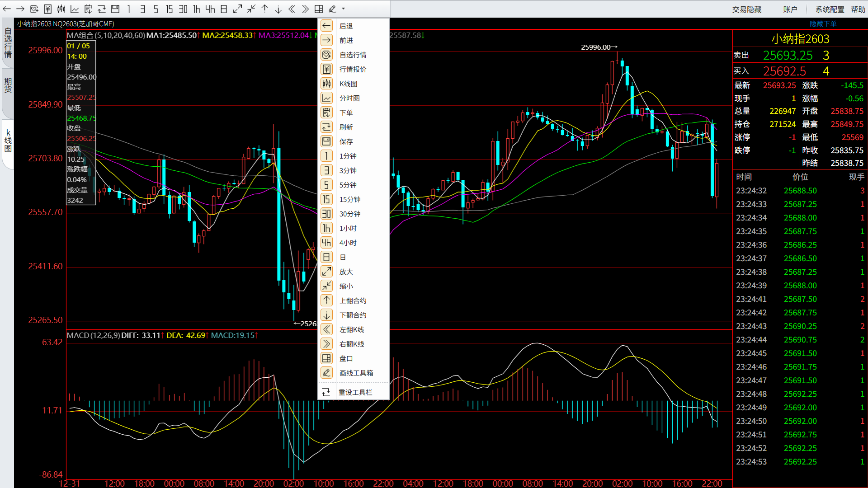868x488 pixels.
Task: Toggle 隐藏下单 to hide the order panel
Action: [x=823, y=23]
